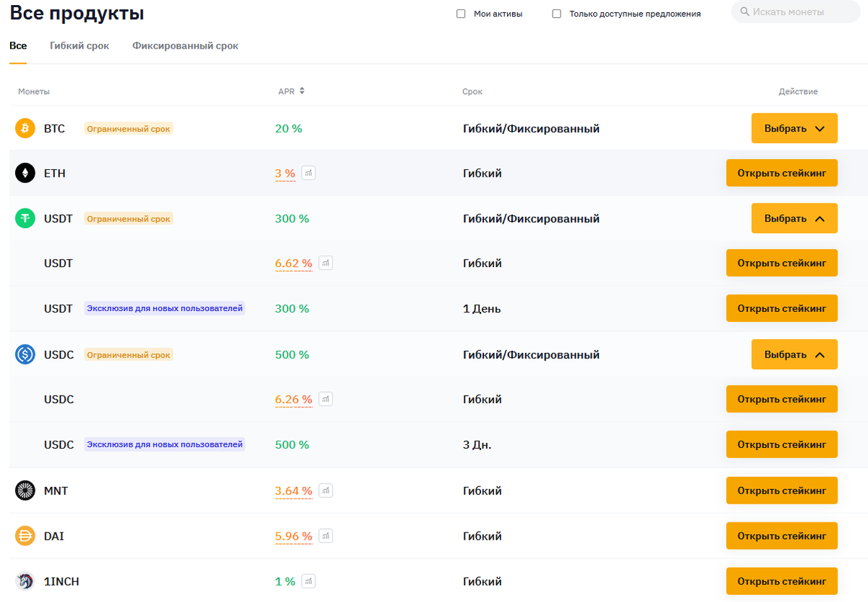Click "Открыть стейкинг" for MNT

point(781,491)
